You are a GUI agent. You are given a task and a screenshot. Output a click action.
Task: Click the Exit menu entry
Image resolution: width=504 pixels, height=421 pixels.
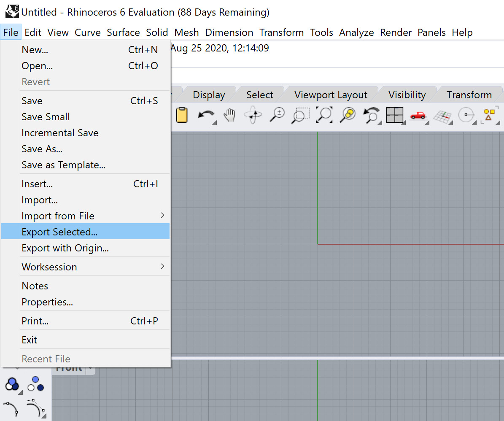pyautogui.click(x=30, y=340)
